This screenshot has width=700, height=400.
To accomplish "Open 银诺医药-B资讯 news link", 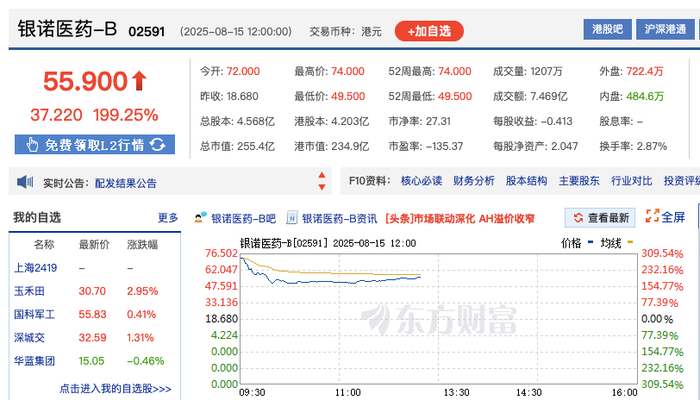I will (x=339, y=218).
